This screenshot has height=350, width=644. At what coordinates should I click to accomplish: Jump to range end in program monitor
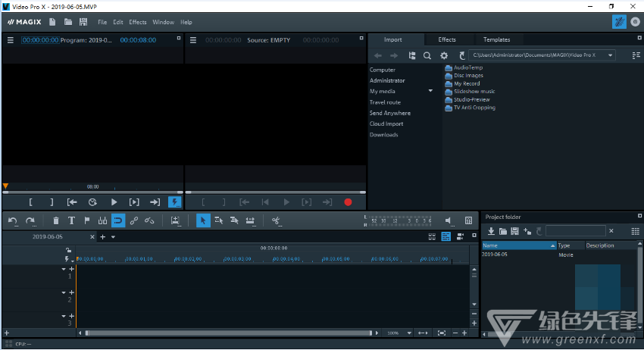coord(155,202)
